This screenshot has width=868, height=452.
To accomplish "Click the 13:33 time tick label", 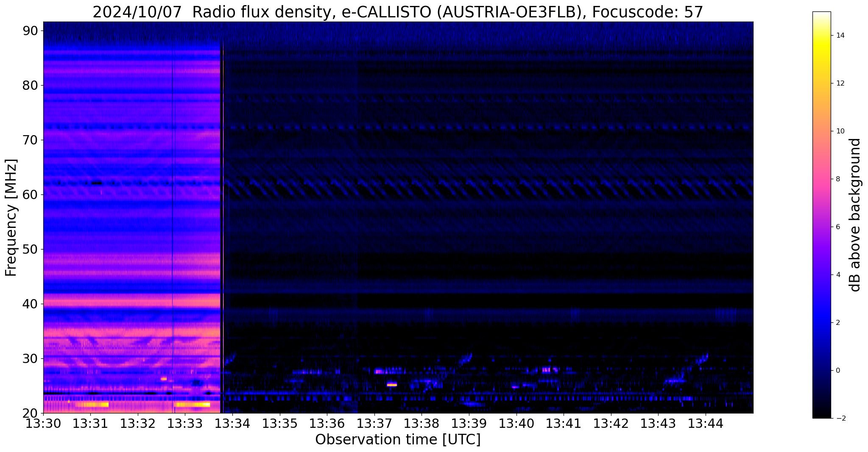I will pyautogui.click(x=185, y=423).
